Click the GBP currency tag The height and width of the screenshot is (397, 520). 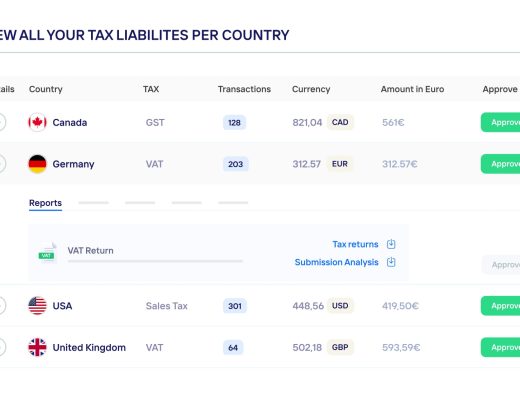(340, 347)
